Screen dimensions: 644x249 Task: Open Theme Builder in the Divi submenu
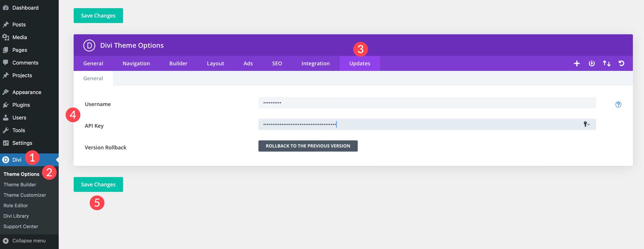(20, 185)
